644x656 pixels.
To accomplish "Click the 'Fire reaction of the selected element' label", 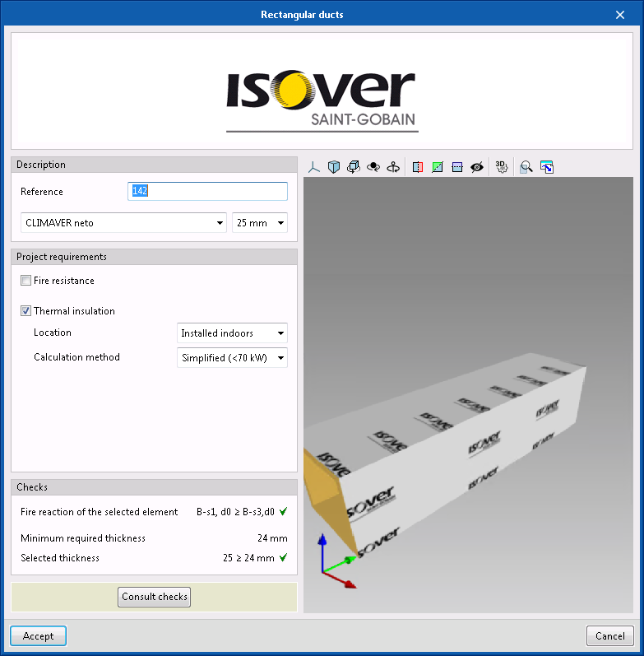I will [x=100, y=512].
